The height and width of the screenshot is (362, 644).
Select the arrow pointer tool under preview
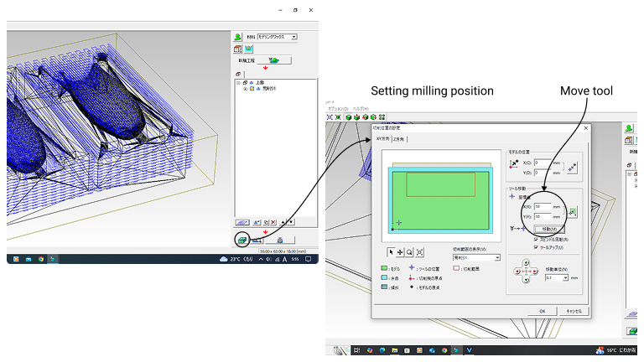pyautogui.click(x=391, y=252)
